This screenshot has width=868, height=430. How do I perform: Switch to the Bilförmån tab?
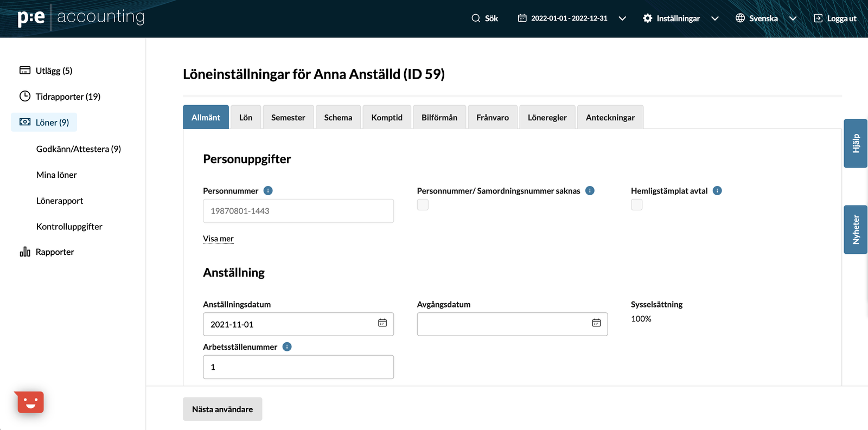click(439, 117)
